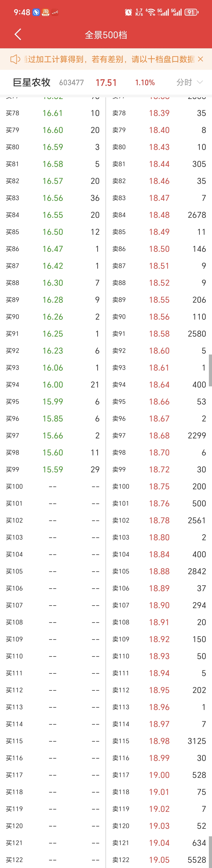Screen dimensions: 212x868
Task: Expand the 分时 dropdown chevron
Action: coord(200,82)
